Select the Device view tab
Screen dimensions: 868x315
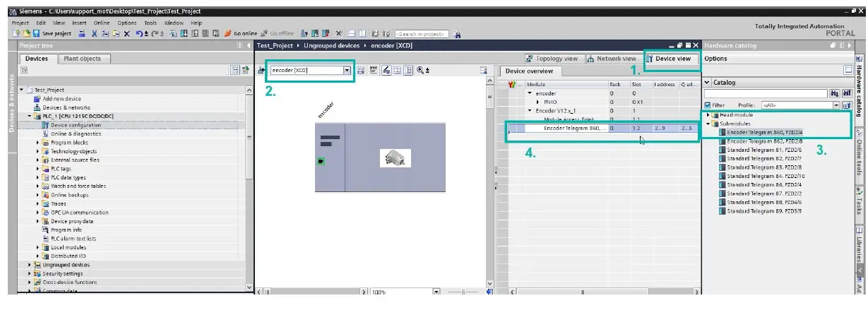point(672,59)
